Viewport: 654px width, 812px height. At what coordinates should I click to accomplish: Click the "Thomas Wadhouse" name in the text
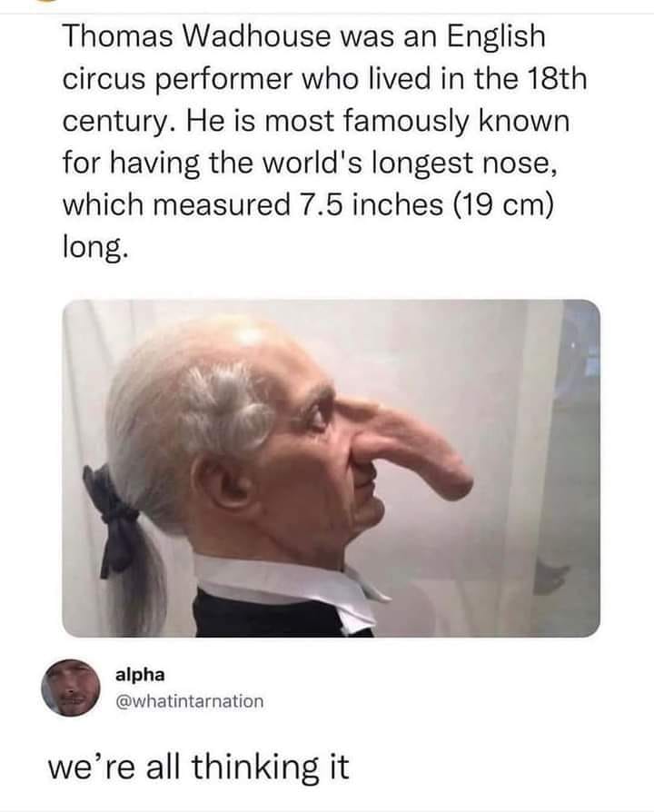(197, 37)
